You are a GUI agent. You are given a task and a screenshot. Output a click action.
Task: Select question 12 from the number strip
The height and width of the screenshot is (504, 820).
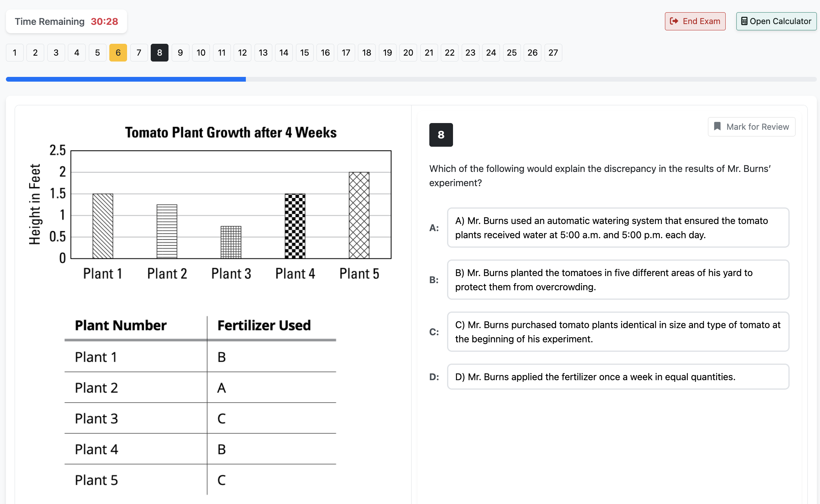pyautogui.click(x=242, y=52)
